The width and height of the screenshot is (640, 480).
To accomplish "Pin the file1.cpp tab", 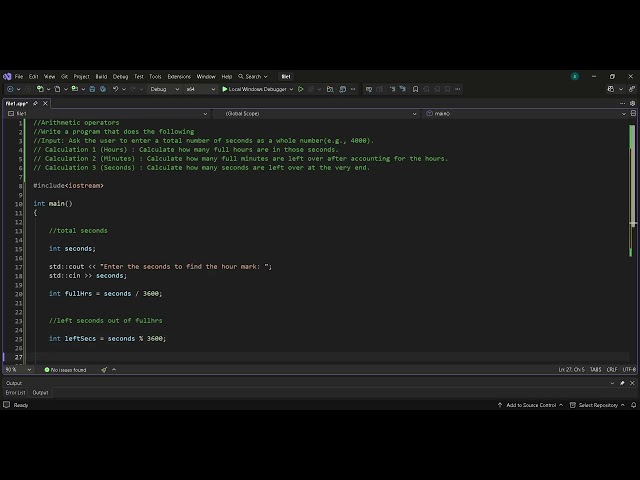I will pyautogui.click(x=36, y=103).
